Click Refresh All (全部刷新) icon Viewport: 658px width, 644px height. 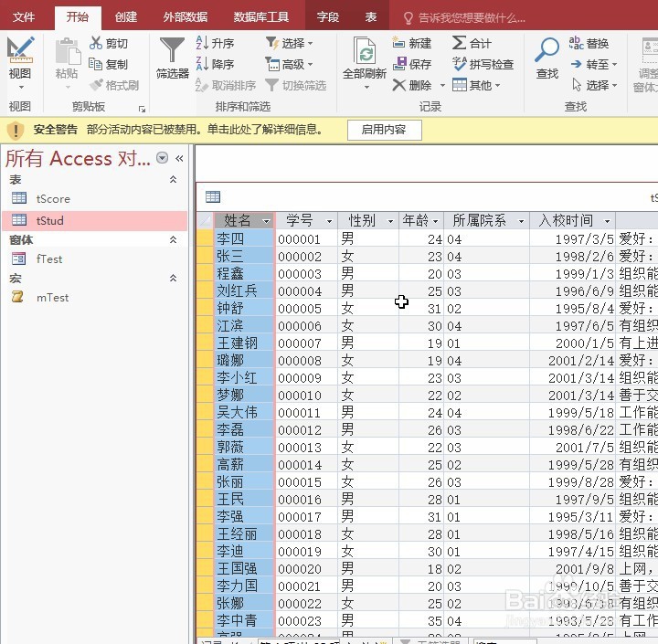pyautogui.click(x=365, y=50)
